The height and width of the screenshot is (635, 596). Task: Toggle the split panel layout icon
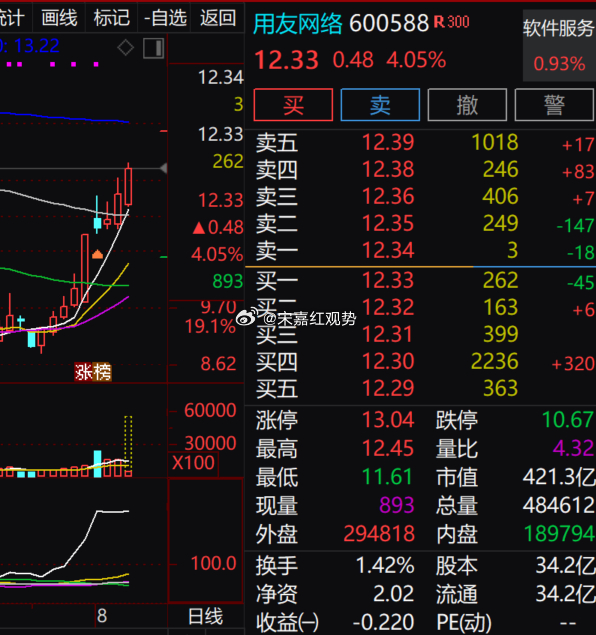(153, 48)
